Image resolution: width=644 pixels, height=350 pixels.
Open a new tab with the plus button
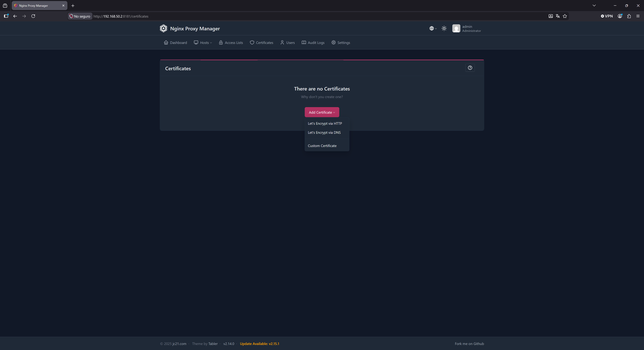tap(73, 6)
